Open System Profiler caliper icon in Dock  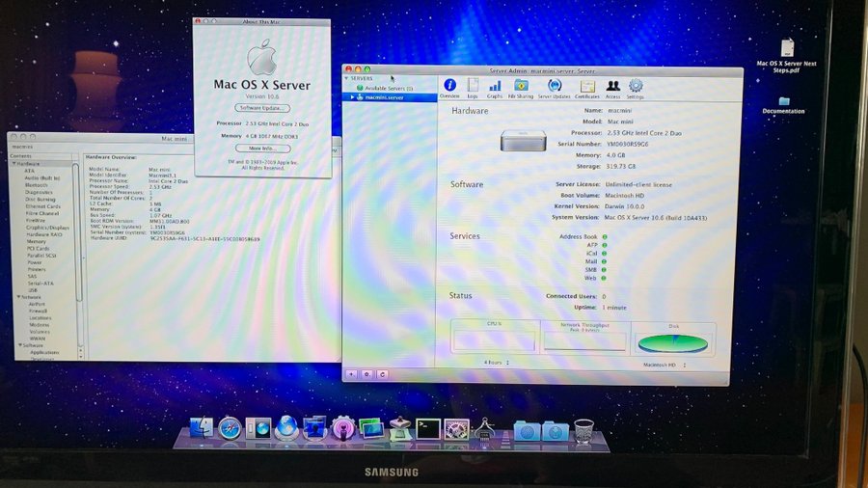point(484,429)
